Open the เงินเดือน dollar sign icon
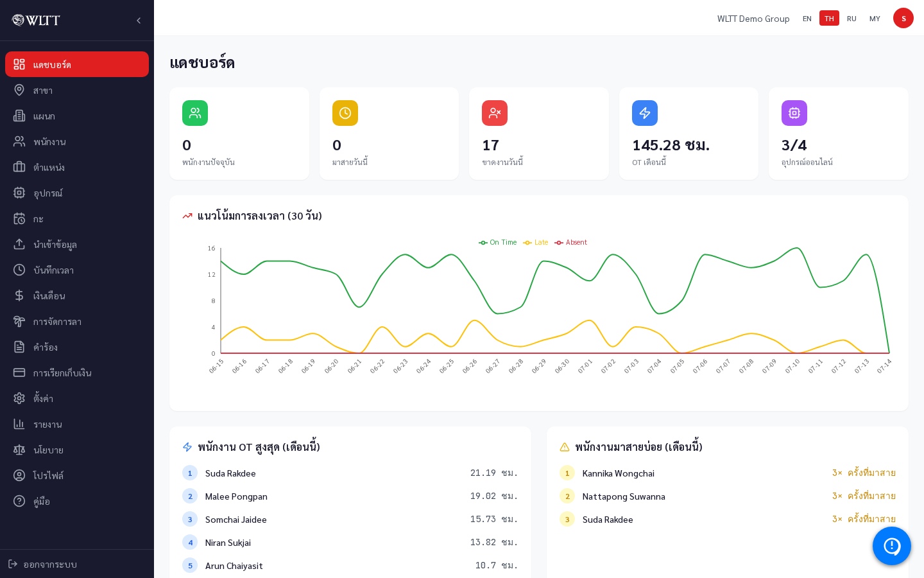The image size is (924, 578). [x=19, y=295]
